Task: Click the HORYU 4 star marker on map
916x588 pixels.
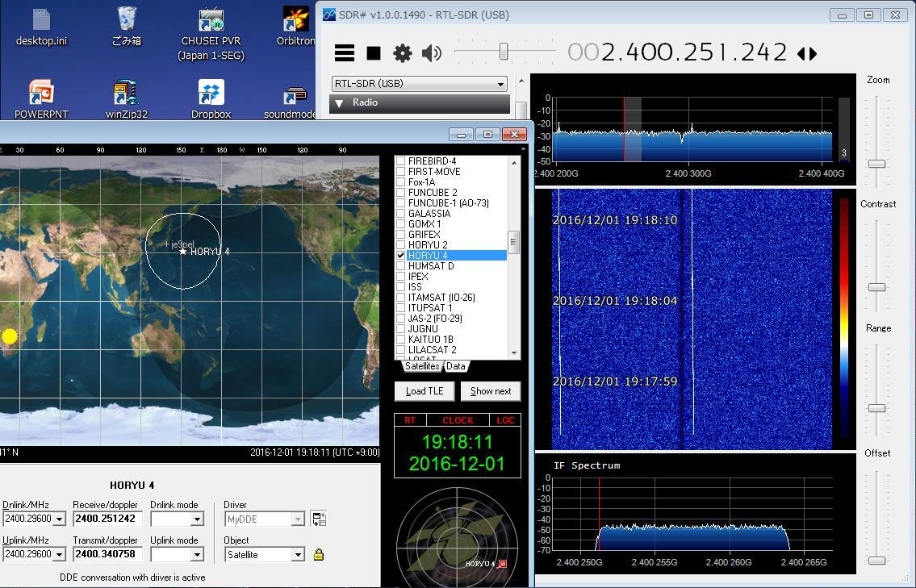Action: pos(183,252)
